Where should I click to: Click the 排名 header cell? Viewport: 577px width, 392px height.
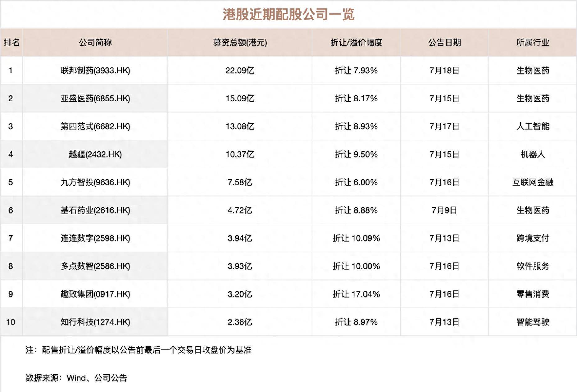point(11,43)
